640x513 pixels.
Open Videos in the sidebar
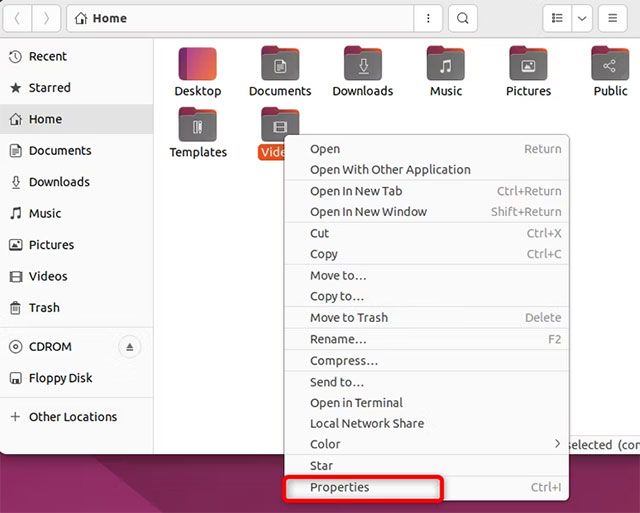(x=77, y=276)
